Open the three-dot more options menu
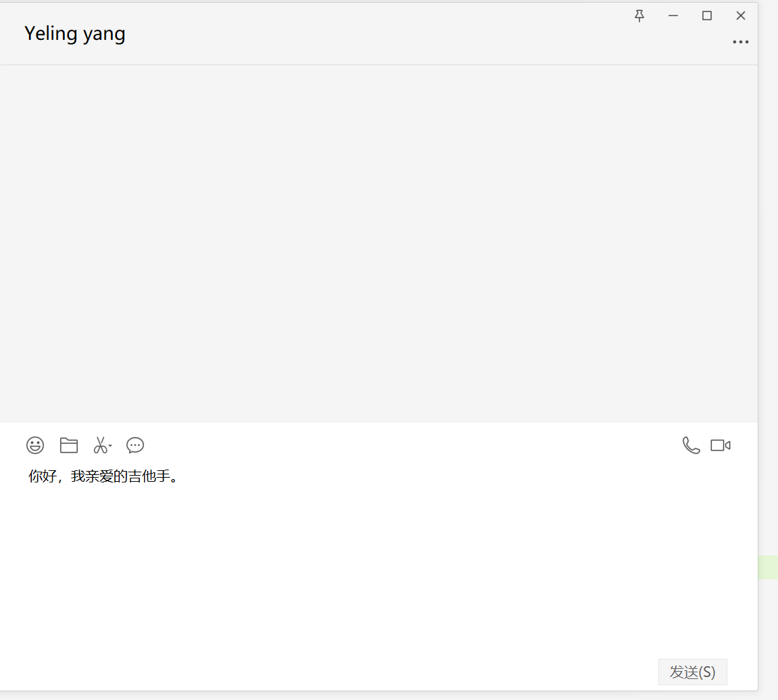Viewport: 778px width, 700px height. click(x=741, y=42)
